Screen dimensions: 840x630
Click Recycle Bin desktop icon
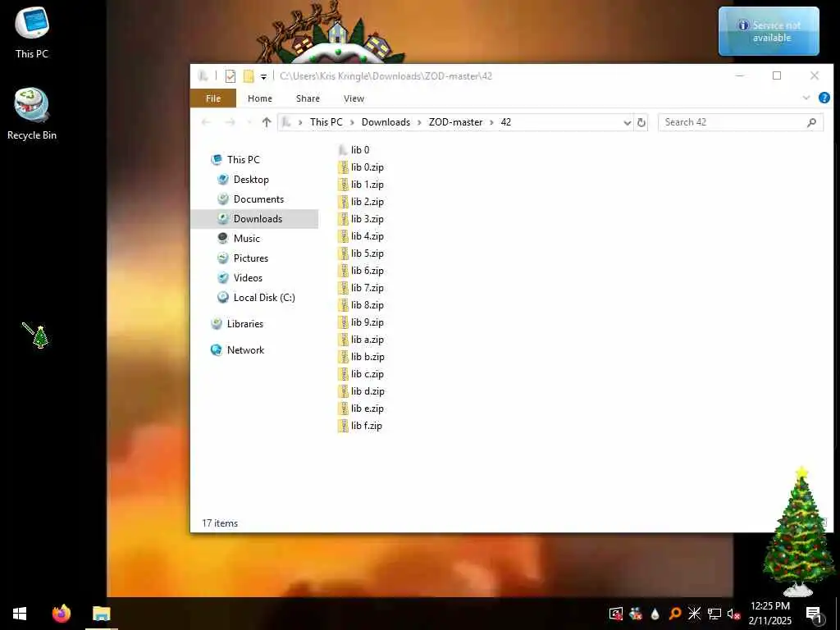[x=32, y=114]
